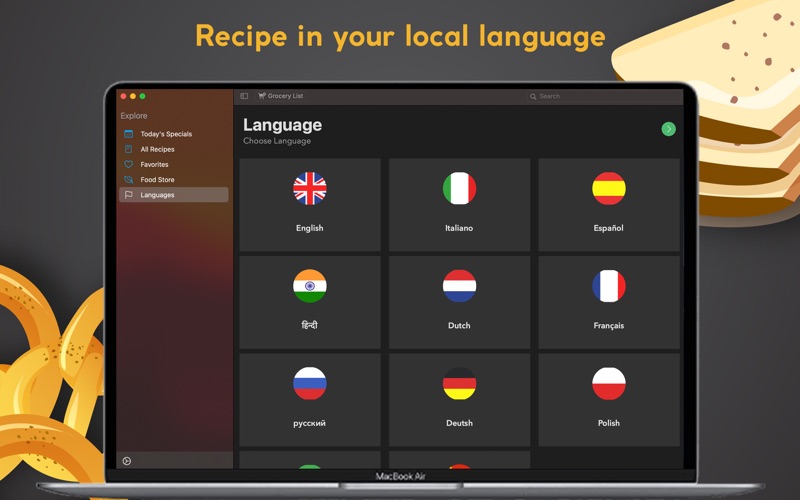The height and width of the screenshot is (500, 800).
Task: Click the Today's Specials calendar icon
Action: [129, 134]
